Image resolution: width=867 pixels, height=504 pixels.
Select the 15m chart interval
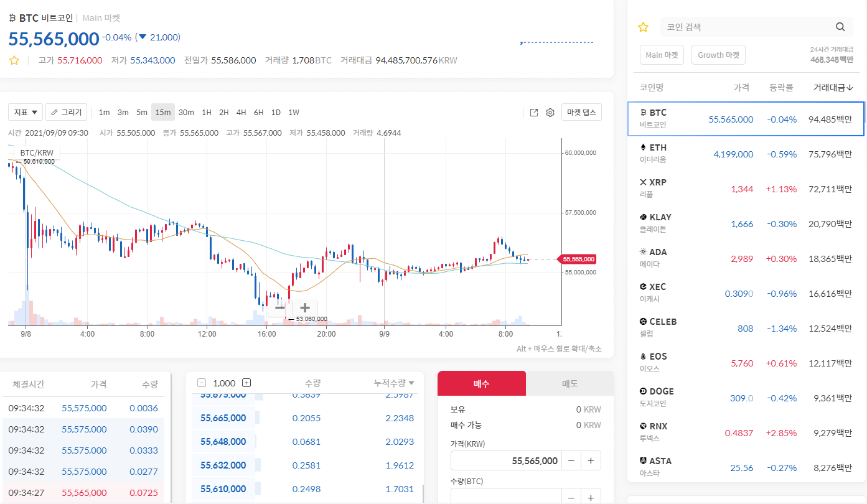pyautogui.click(x=163, y=113)
